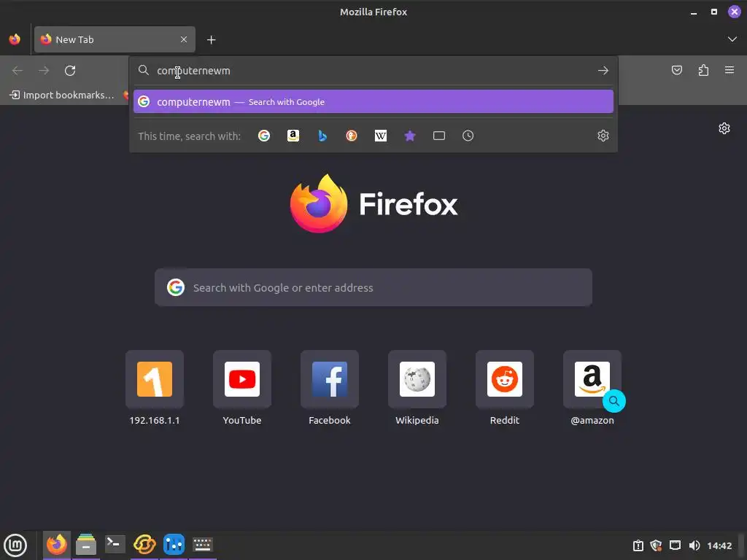Click Firefox in the taskbar
The width and height of the screenshot is (747, 560).
[x=57, y=544]
